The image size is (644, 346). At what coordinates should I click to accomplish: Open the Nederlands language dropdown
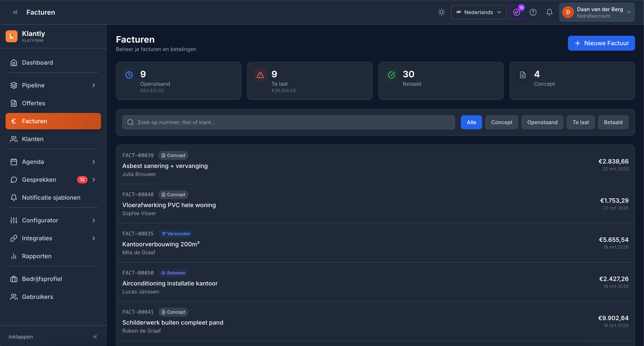(478, 12)
